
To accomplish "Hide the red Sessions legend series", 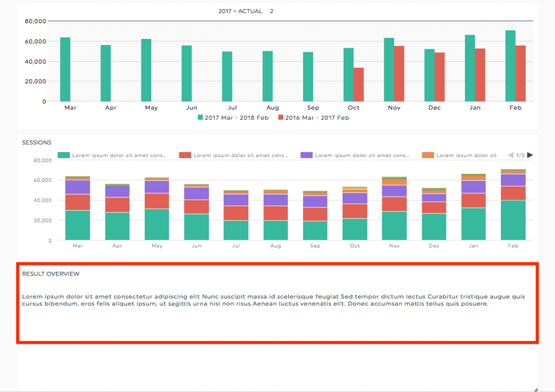I will [x=234, y=155].
